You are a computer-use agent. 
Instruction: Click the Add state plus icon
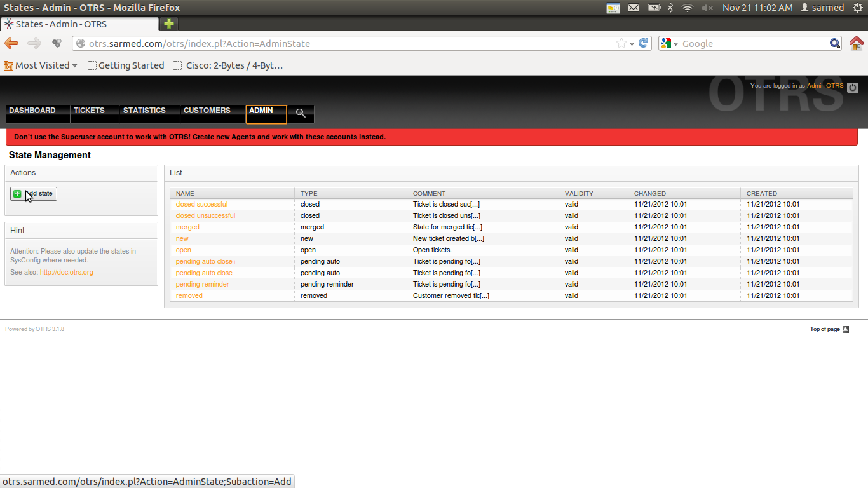pyautogui.click(x=17, y=194)
